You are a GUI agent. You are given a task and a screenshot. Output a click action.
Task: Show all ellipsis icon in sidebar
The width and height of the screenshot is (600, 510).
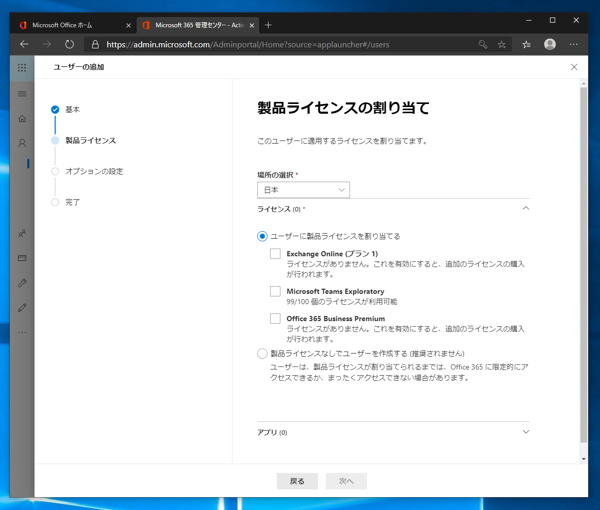[x=22, y=332]
